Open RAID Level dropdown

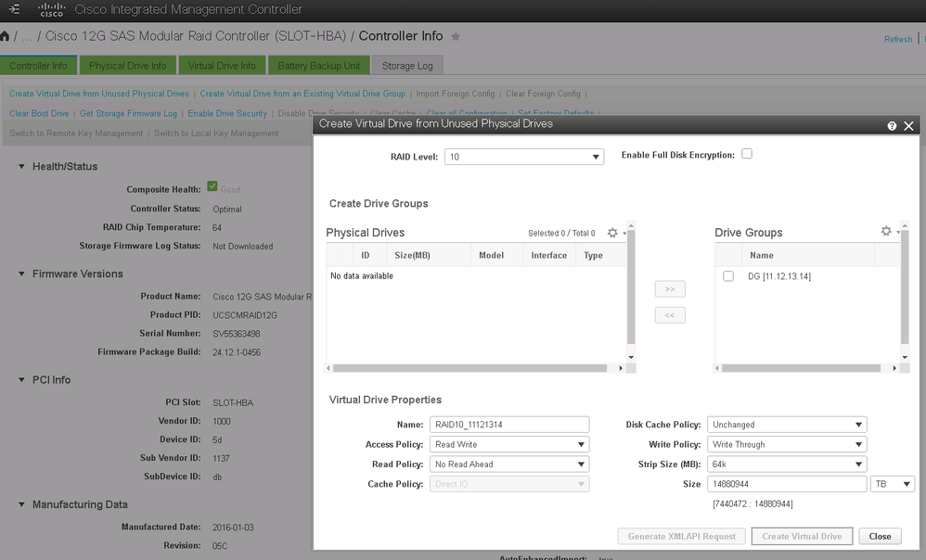point(524,157)
